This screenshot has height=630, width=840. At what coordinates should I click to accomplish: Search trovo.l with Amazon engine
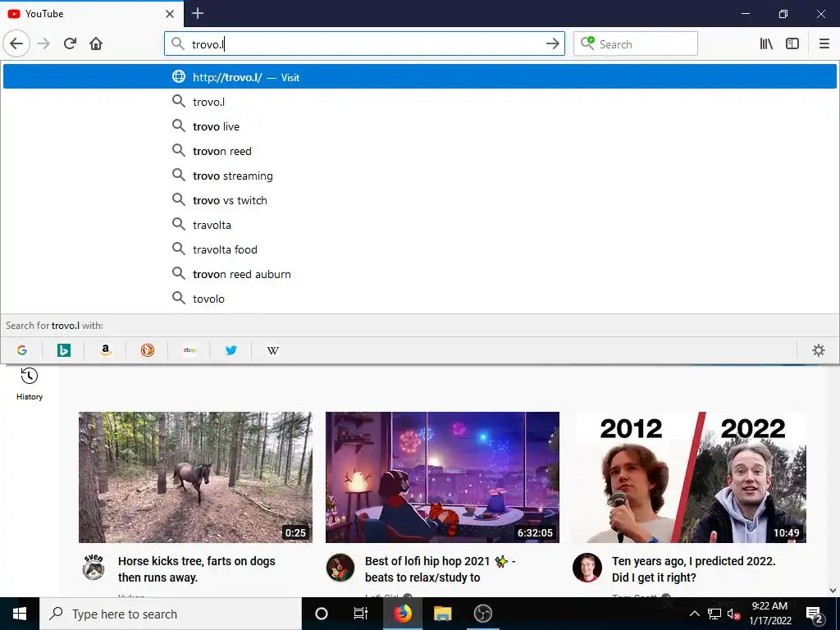(106, 350)
